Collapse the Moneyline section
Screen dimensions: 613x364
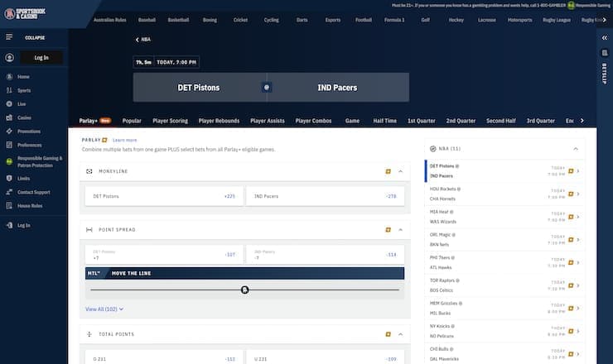pyautogui.click(x=400, y=171)
